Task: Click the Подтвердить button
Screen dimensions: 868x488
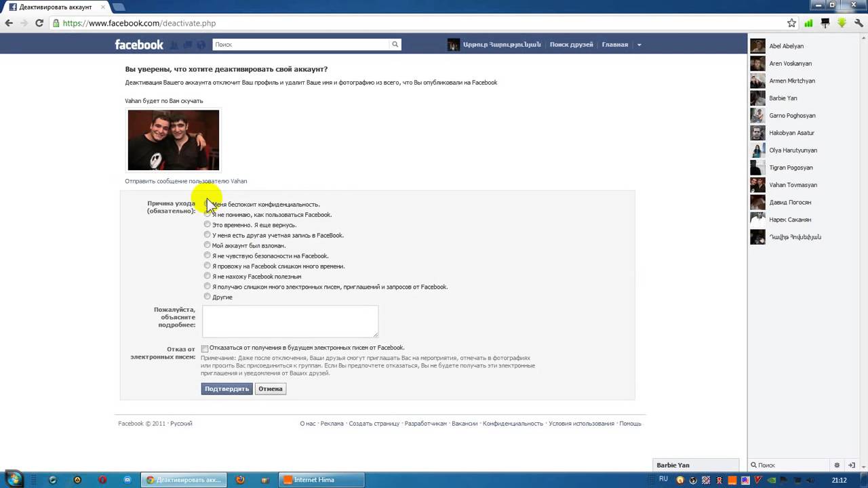Action: (x=227, y=388)
